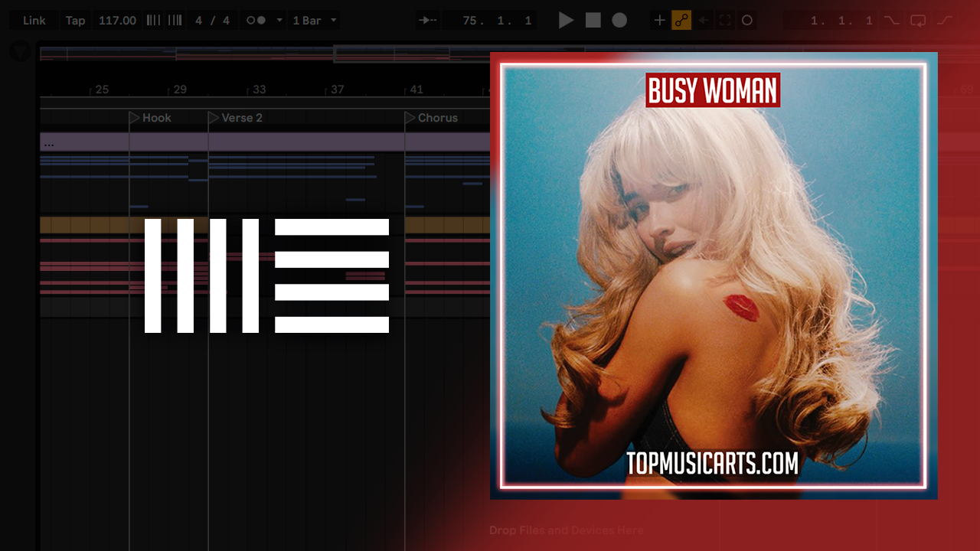The image size is (980, 551).
Task: Click the Tap tempo button
Action: (x=75, y=21)
